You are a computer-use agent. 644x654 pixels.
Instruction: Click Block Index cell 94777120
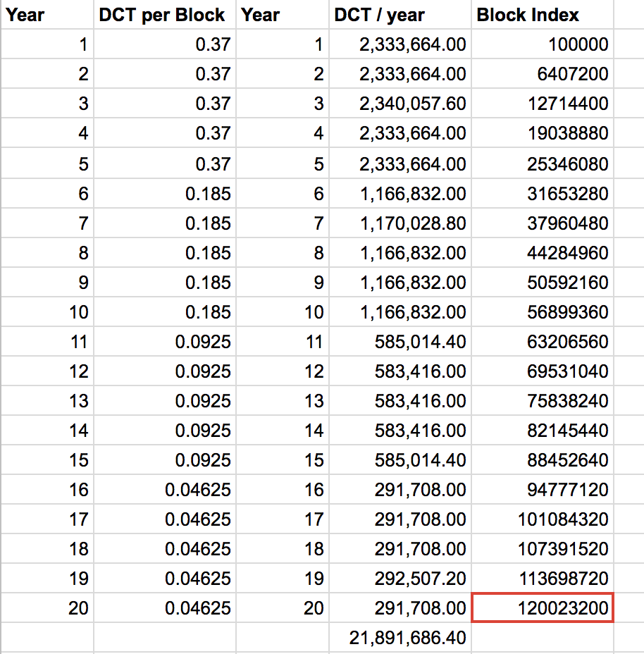pos(543,490)
